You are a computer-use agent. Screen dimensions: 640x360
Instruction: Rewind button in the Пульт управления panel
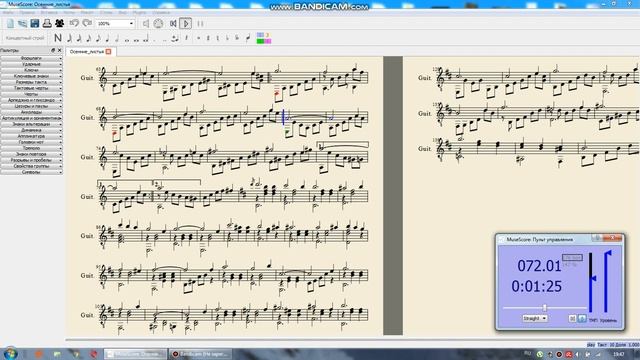572,318
